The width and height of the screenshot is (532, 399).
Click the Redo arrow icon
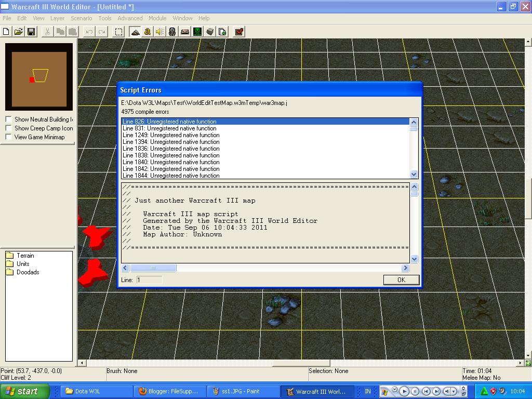(x=101, y=32)
